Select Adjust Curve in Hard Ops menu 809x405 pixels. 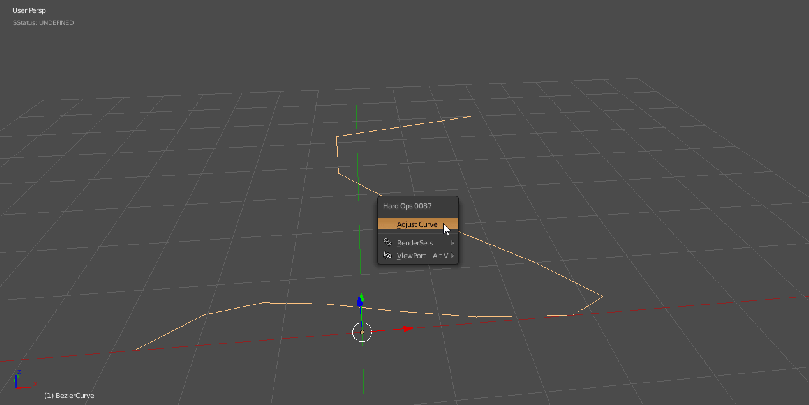coord(417,224)
